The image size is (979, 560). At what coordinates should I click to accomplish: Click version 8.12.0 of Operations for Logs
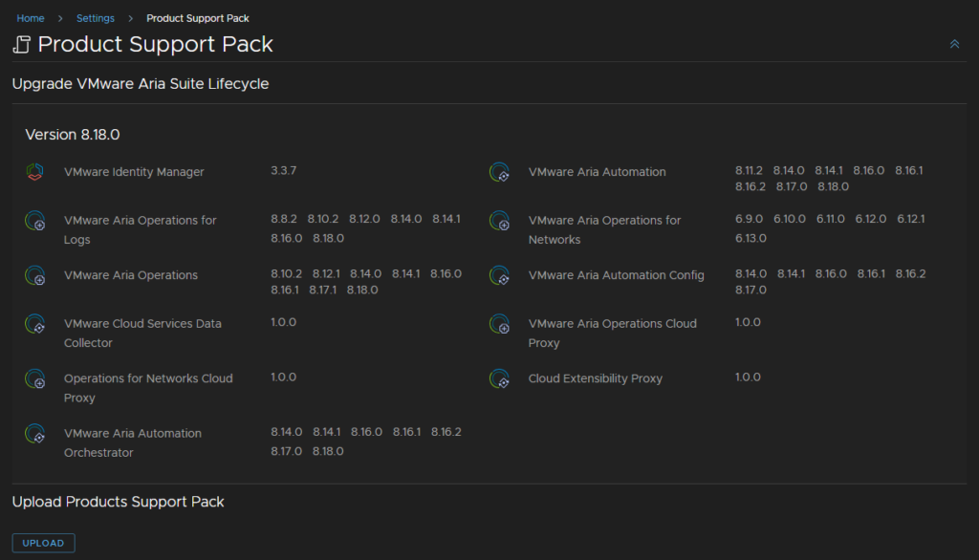point(364,219)
